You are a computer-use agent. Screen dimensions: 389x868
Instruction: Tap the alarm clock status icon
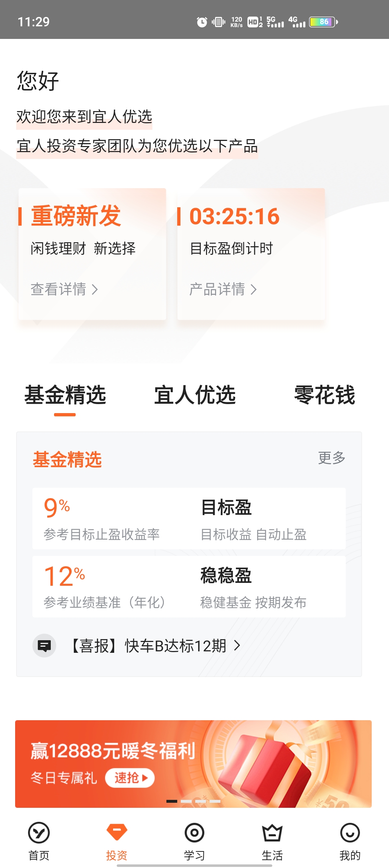[202, 22]
